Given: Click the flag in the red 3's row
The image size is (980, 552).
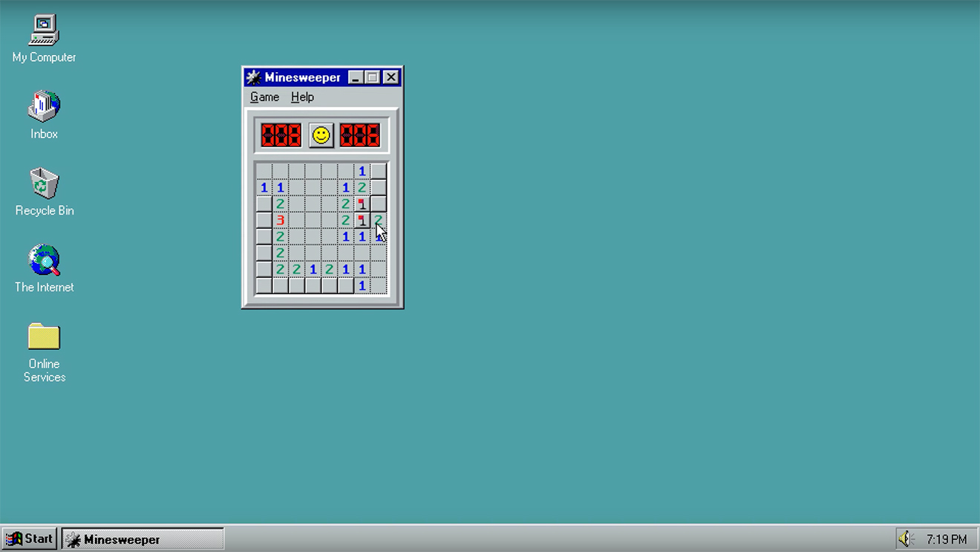Looking at the screenshot, I should 362,220.
